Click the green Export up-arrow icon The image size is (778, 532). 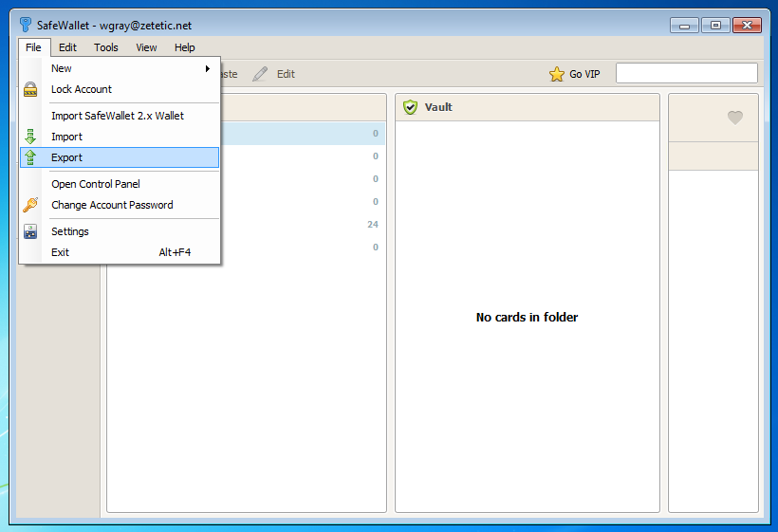coord(30,157)
